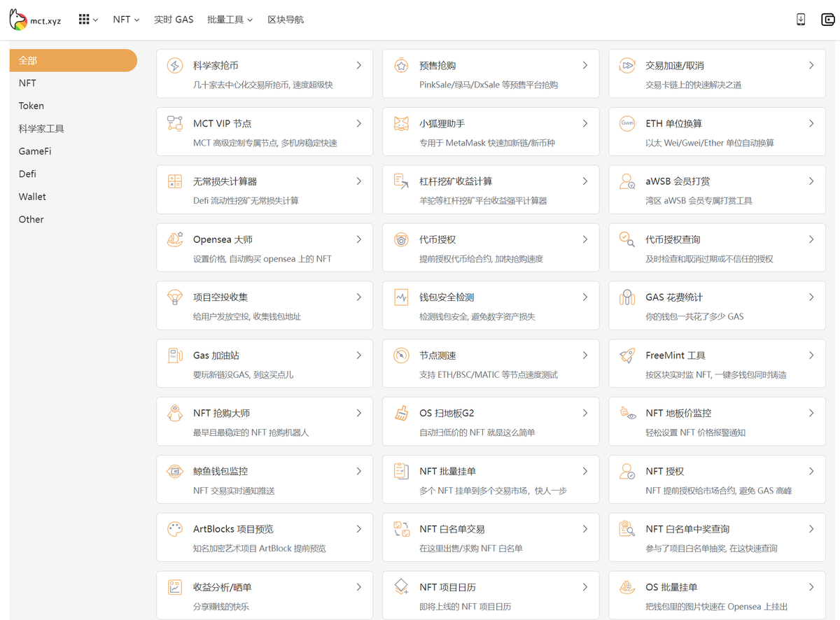Click the 交易加速/取消 play icon
Screen dimensions: 840x620
[x=627, y=66]
